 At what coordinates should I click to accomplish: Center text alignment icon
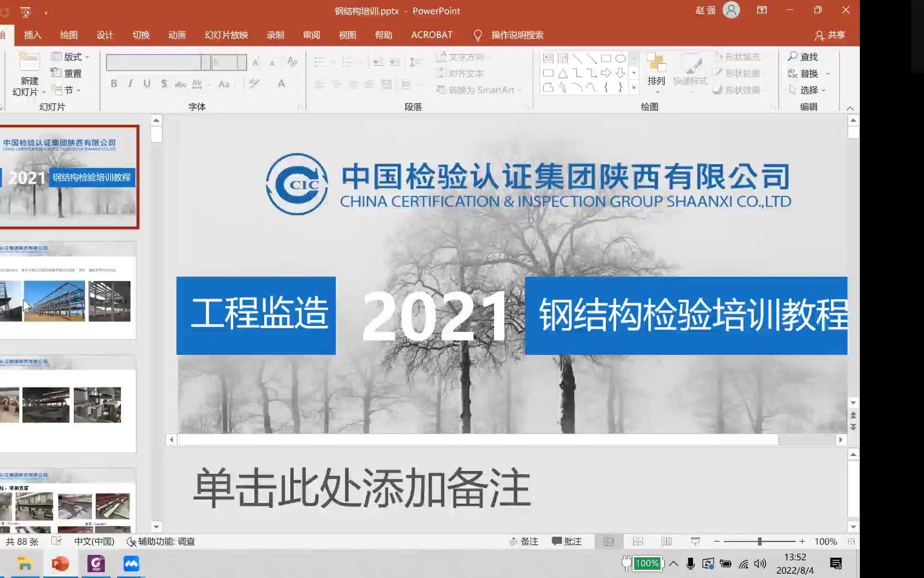tap(336, 85)
